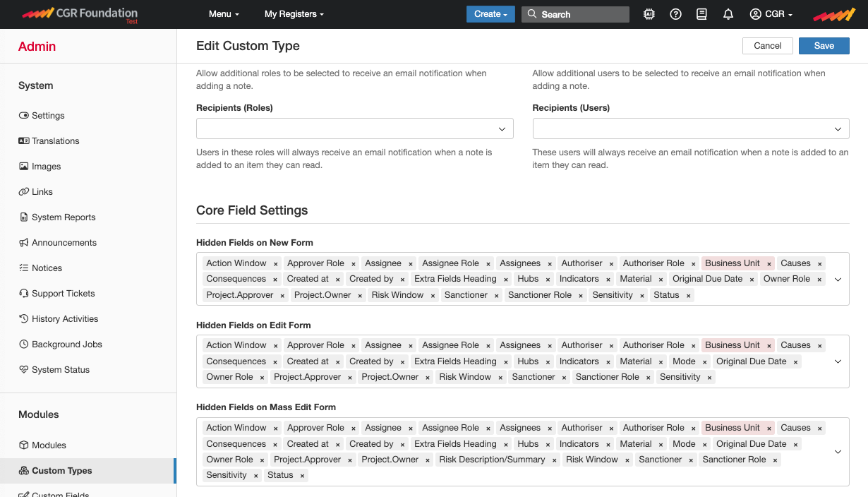868x497 pixels.
Task: Click the CGR Foundation logo
Action: [x=80, y=13]
